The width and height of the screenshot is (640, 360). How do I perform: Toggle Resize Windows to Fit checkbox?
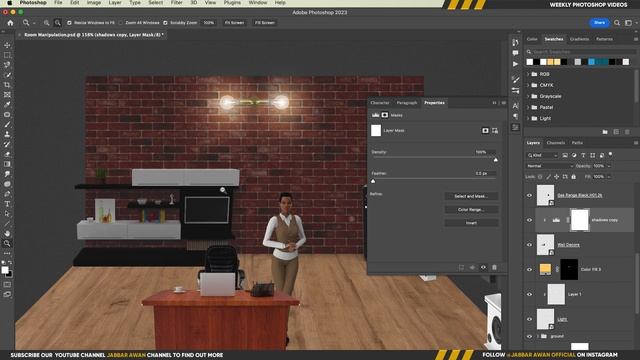[x=69, y=23]
